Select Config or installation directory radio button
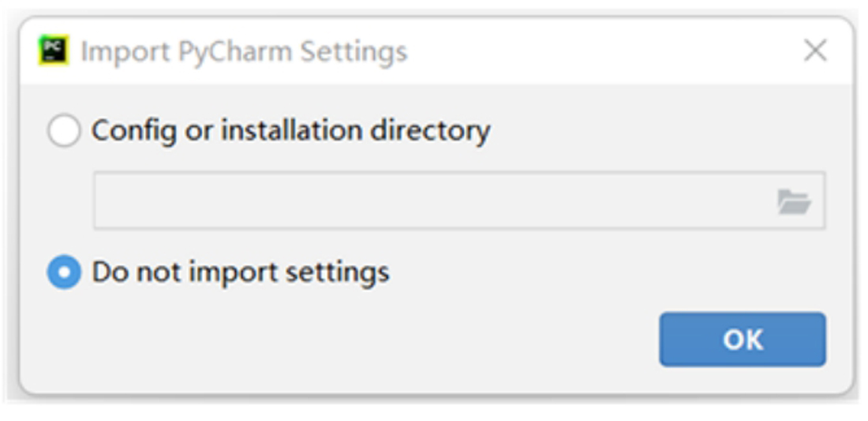The height and width of the screenshot is (421, 868). coord(64,131)
